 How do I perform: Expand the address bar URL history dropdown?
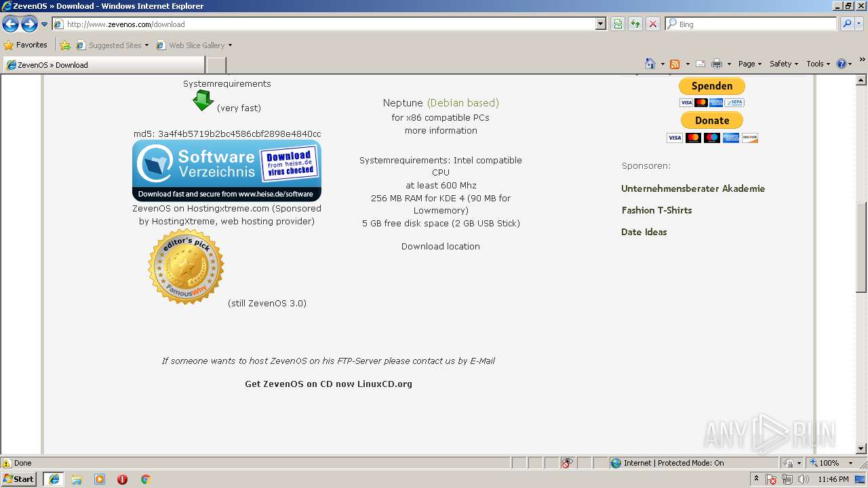tap(601, 24)
